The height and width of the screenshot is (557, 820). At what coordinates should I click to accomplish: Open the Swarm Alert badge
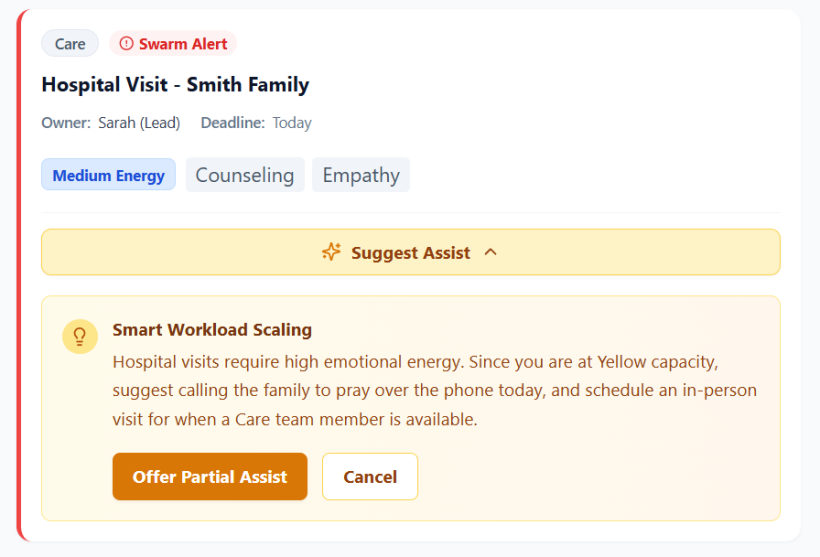click(173, 43)
